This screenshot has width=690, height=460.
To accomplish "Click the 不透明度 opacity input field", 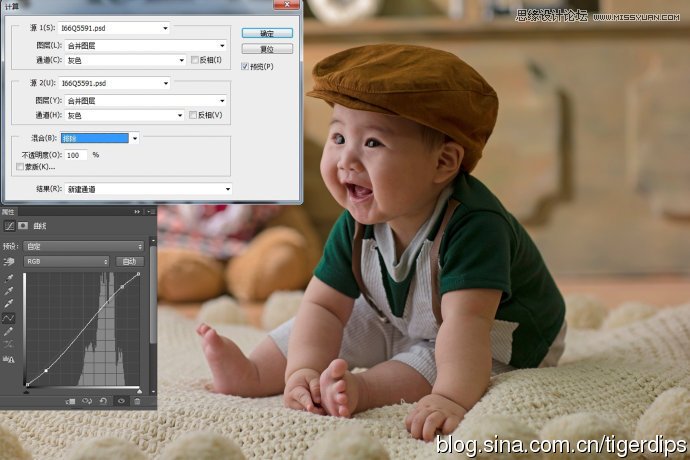I will click(76, 155).
